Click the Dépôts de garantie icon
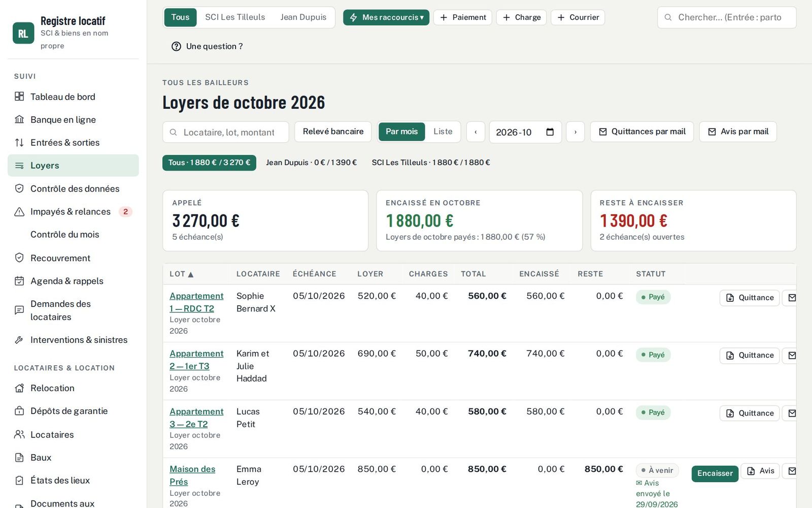Screen dimensions: 812x508 19,411
